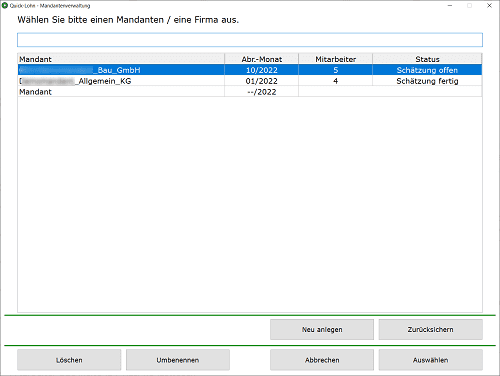Viewport: 500px width, 376px height.
Task: Click the Quick-Lohn app icon in title bar
Action: (5, 5)
